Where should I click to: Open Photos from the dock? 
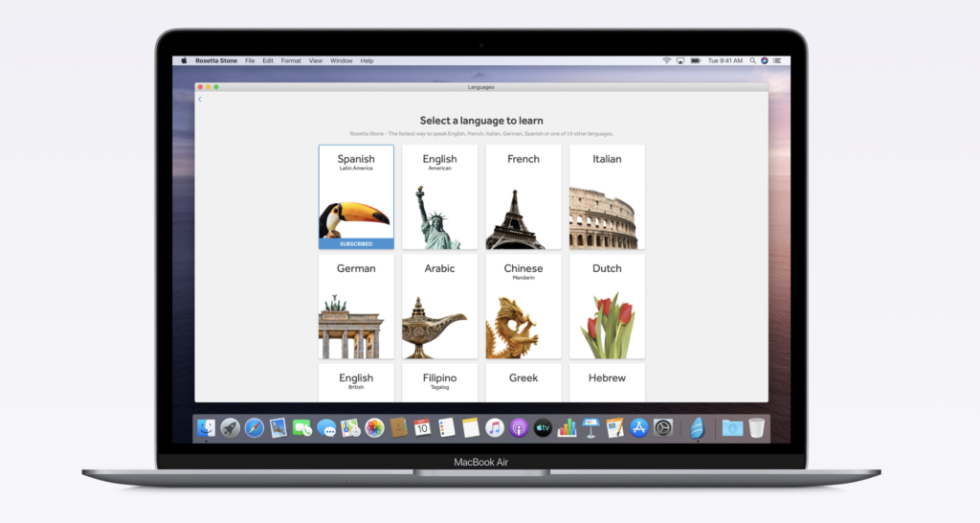(x=374, y=428)
